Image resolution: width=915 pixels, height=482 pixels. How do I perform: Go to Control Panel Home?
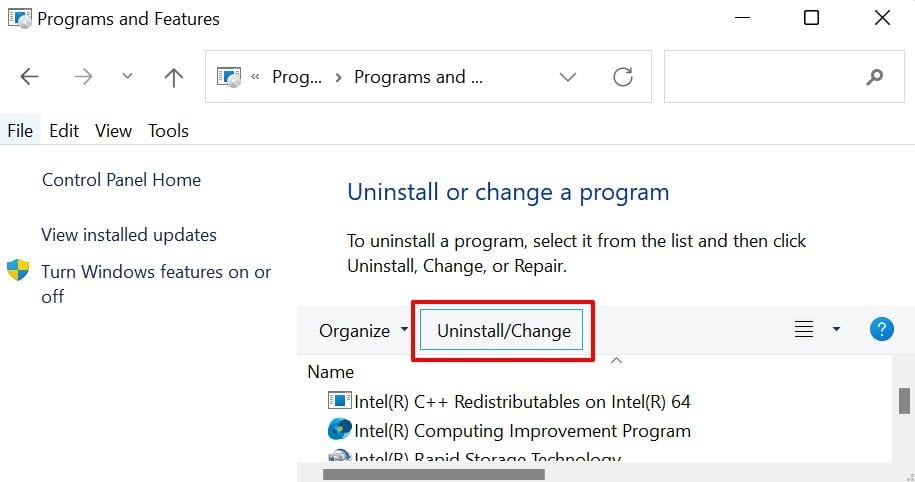[x=121, y=180]
